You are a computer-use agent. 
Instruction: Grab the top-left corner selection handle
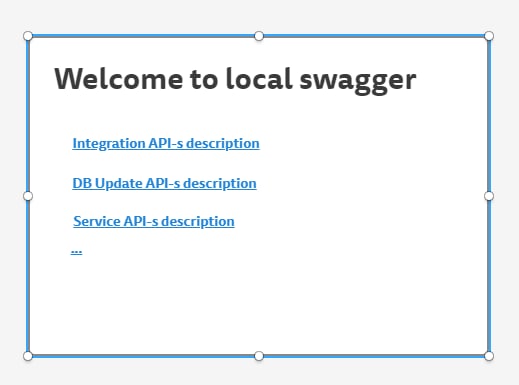pyautogui.click(x=28, y=36)
